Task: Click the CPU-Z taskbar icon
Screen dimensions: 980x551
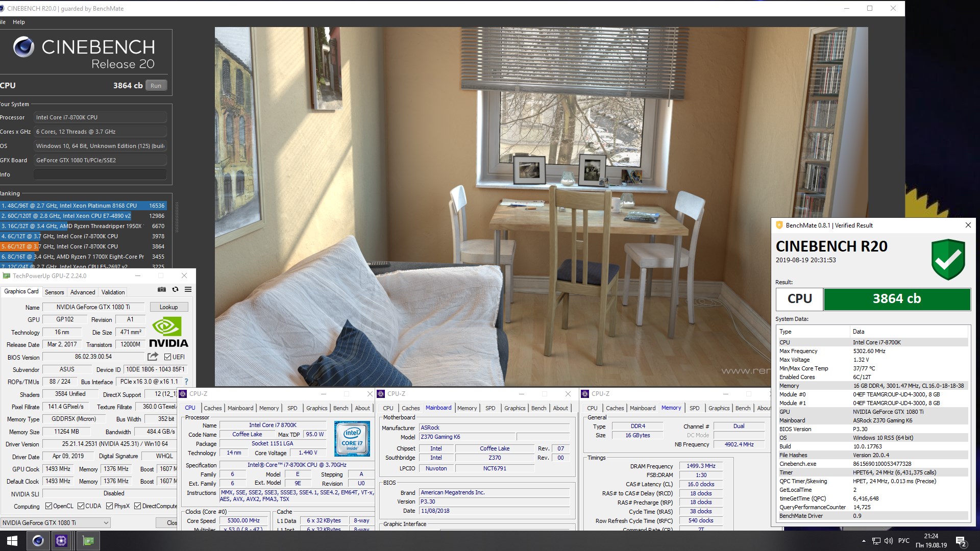Action: [61, 541]
